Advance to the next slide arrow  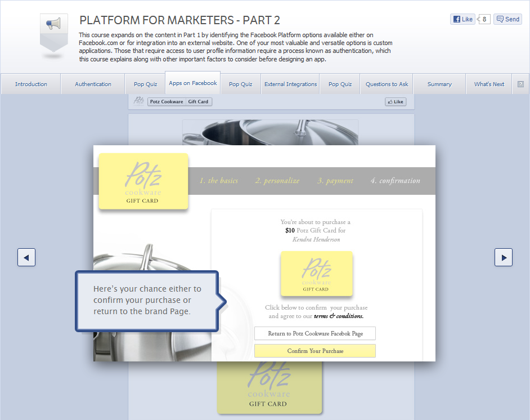click(504, 257)
